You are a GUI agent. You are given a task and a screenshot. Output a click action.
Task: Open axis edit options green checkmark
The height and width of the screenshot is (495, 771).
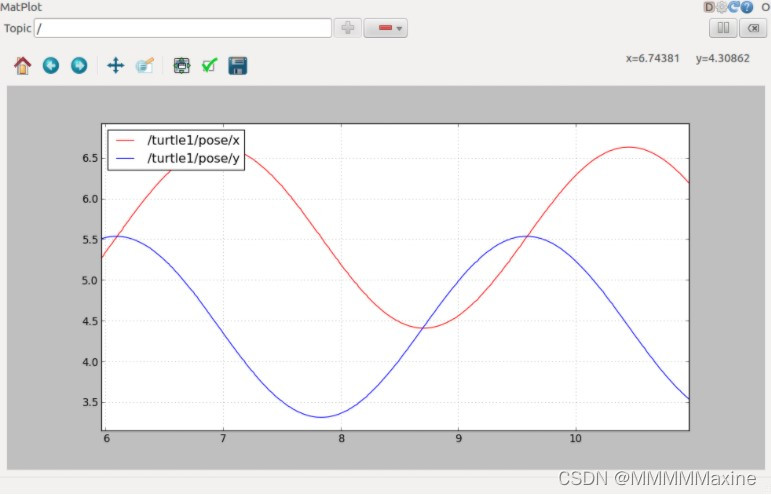coord(209,65)
